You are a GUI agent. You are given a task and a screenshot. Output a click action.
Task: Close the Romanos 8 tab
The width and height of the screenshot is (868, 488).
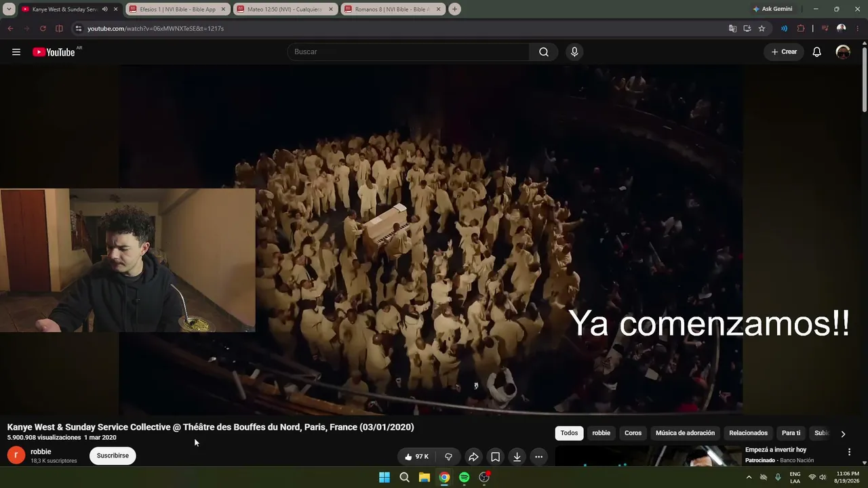point(439,9)
